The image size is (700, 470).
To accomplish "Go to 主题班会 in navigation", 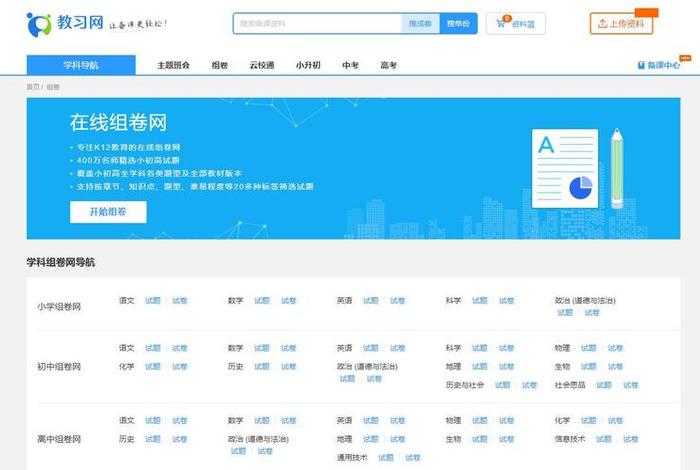I will coord(173,65).
